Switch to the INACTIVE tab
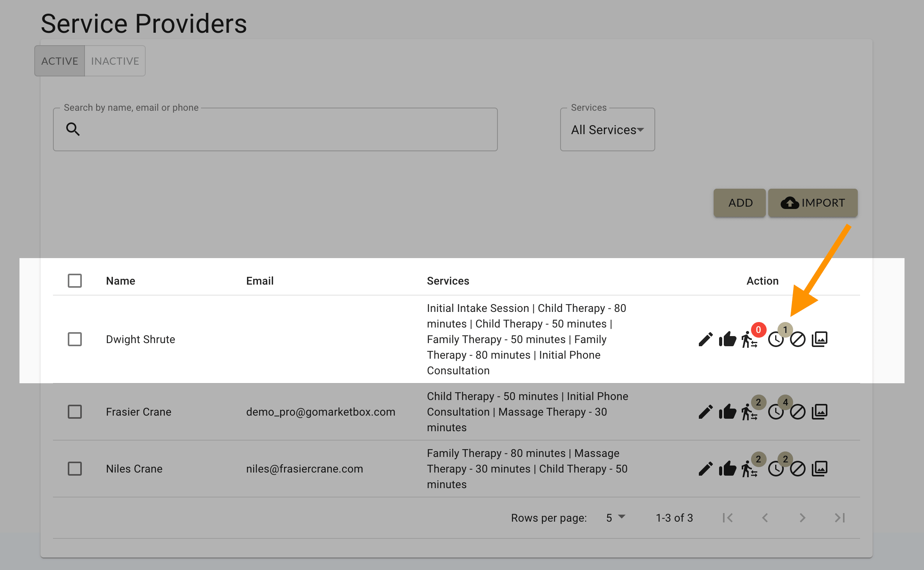Screen dimensions: 924x570 click(x=115, y=61)
